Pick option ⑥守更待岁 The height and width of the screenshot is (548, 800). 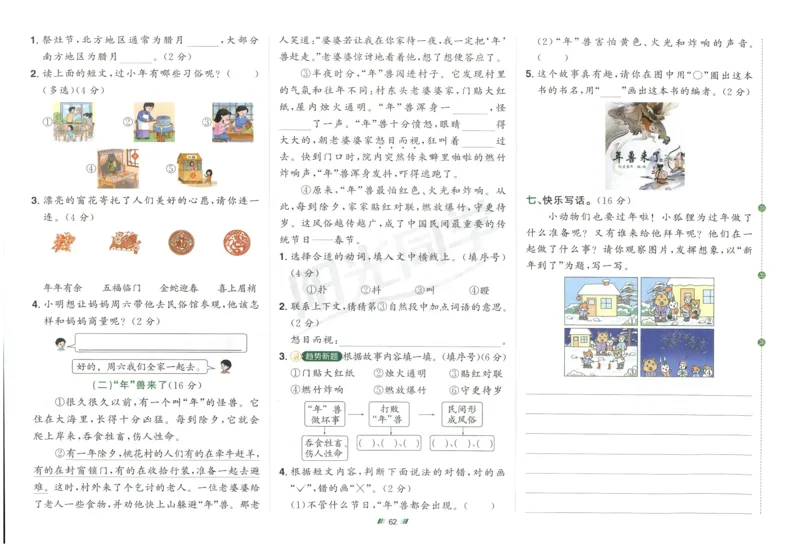[x=476, y=390]
